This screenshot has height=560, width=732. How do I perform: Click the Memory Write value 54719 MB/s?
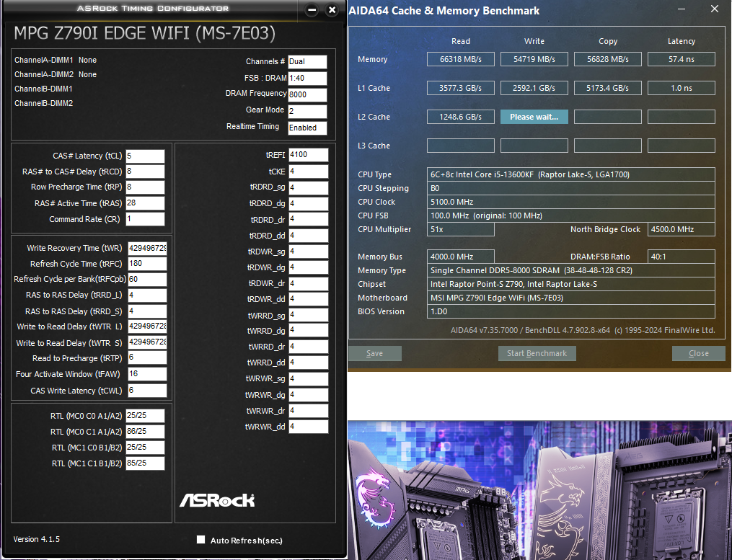[534, 59]
